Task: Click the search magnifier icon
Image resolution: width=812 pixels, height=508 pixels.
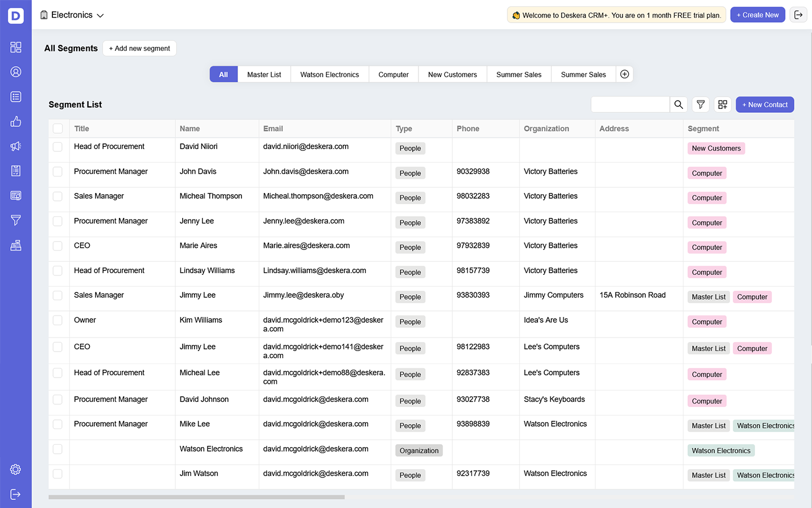Action: (678, 104)
